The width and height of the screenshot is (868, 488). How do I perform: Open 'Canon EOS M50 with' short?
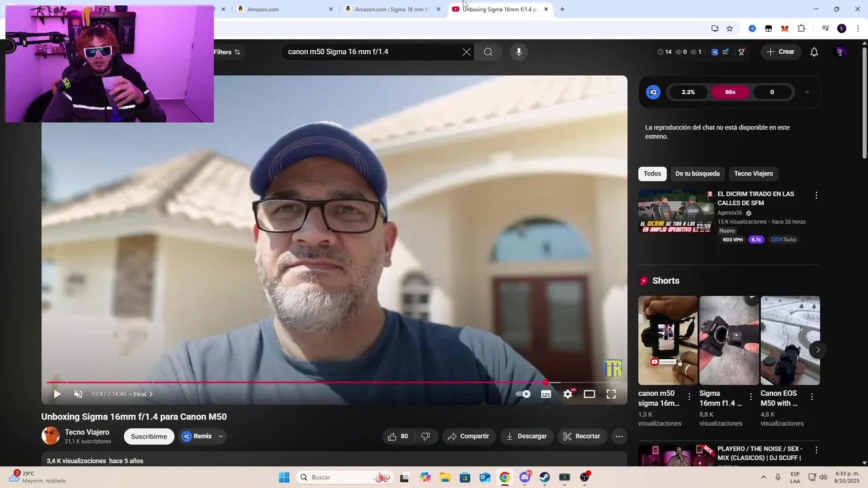click(790, 340)
